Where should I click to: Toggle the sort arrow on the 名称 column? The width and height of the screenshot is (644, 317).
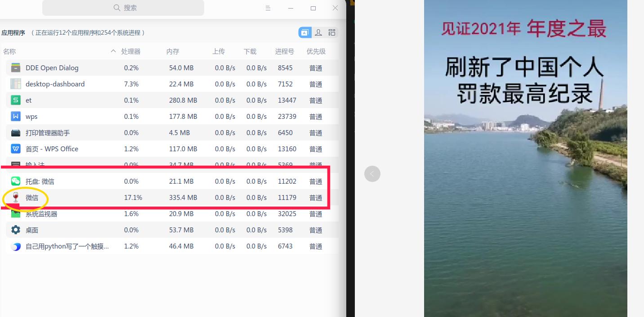click(x=113, y=51)
